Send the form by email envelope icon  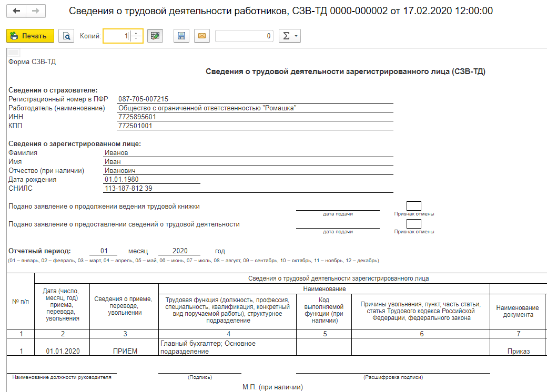pyautogui.click(x=202, y=36)
